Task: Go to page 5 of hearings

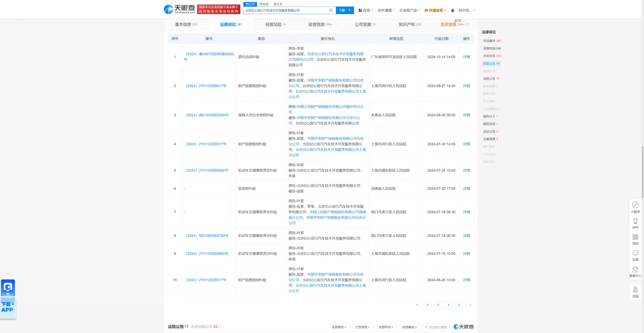Action: click(x=459, y=305)
